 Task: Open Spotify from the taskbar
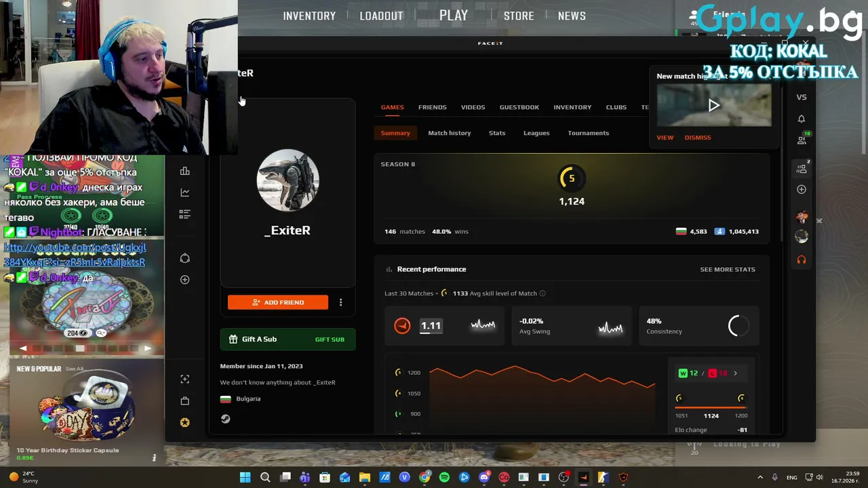coord(444,477)
